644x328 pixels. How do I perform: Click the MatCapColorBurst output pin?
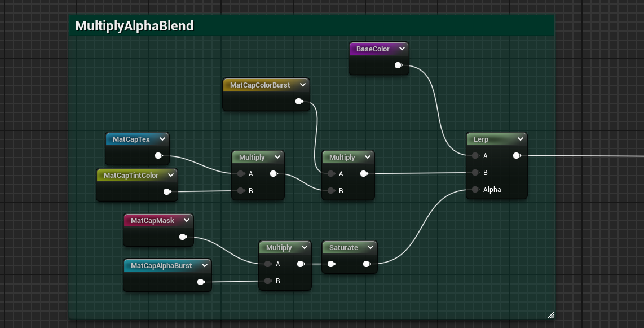pos(299,102)
